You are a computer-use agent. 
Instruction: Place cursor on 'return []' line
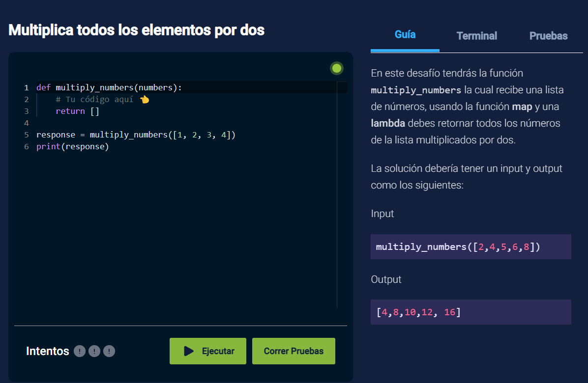click(x=77, y=111)
